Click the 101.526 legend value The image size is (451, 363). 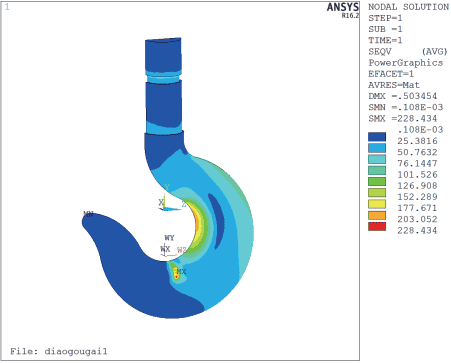click(x=417, y=175)
